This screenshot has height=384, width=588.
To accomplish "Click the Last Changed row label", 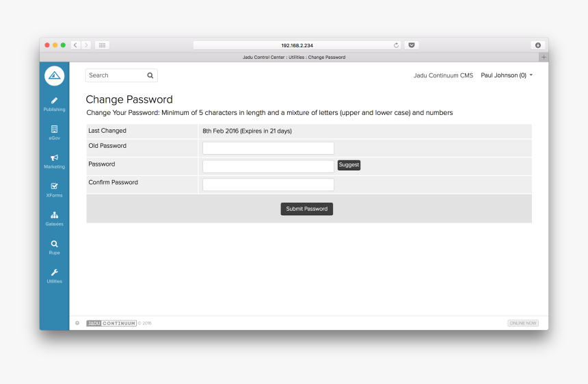I will pyautogui.click(x=107, y=131).
